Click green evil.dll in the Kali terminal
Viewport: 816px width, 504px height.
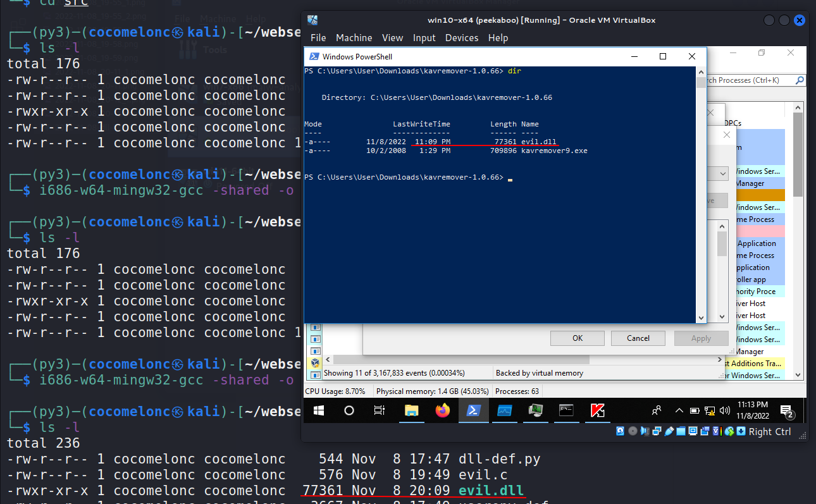(491, 491)
